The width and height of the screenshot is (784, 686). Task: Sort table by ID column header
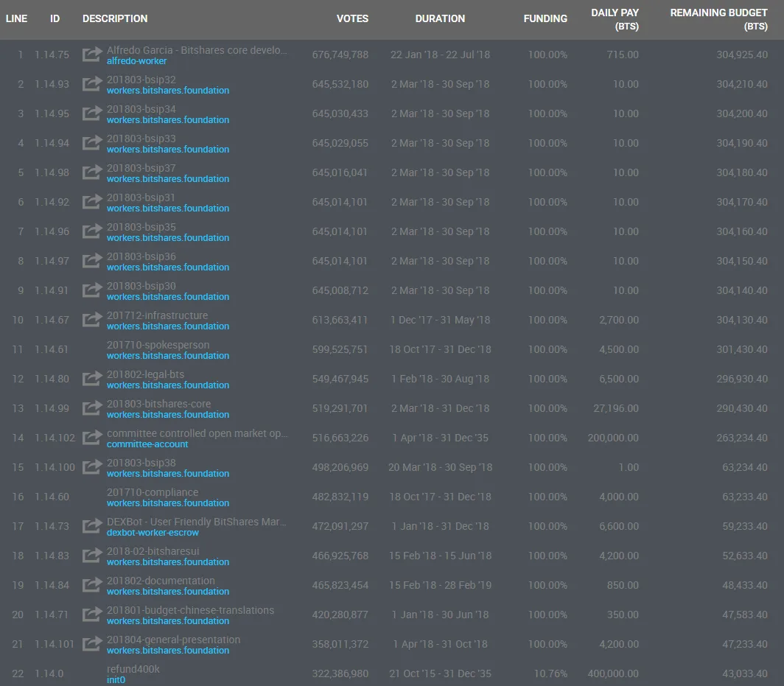(55, 18)
